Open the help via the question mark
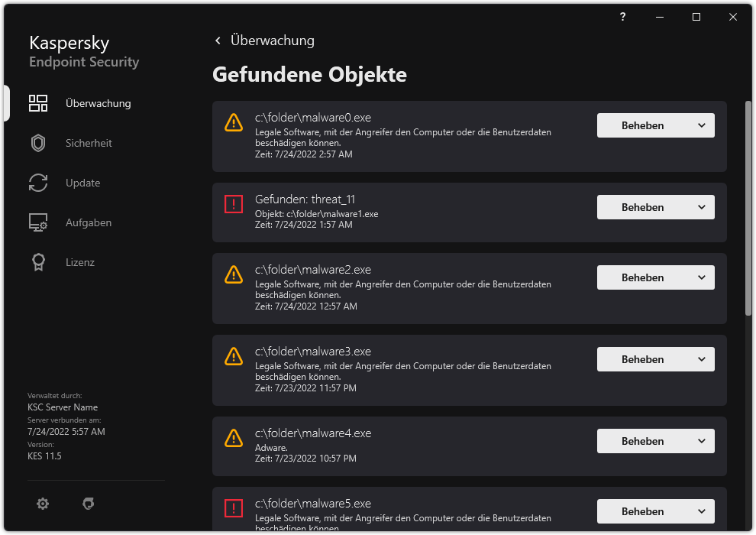The width and height of the screenshot is (756, 535). pos(622,17)
